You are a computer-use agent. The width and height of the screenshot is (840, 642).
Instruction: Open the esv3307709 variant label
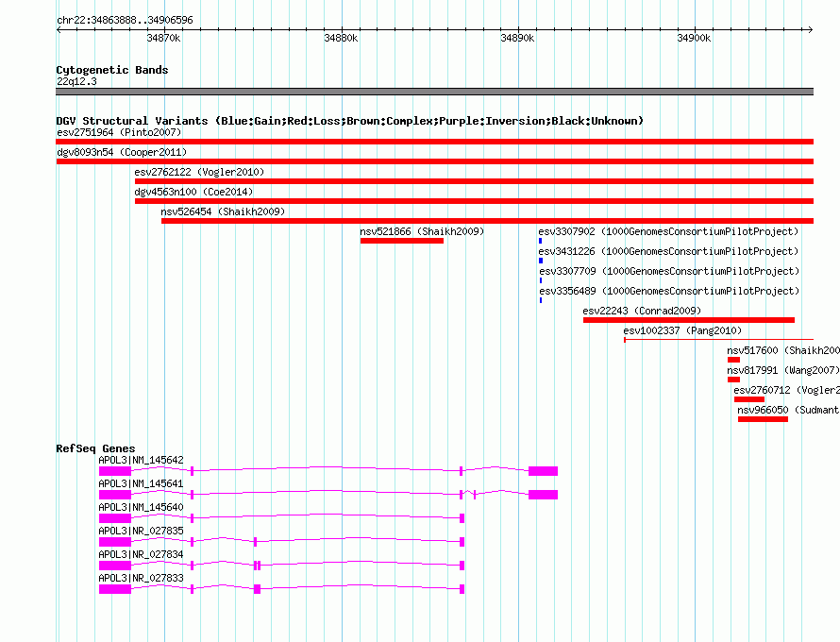(669, 271)
